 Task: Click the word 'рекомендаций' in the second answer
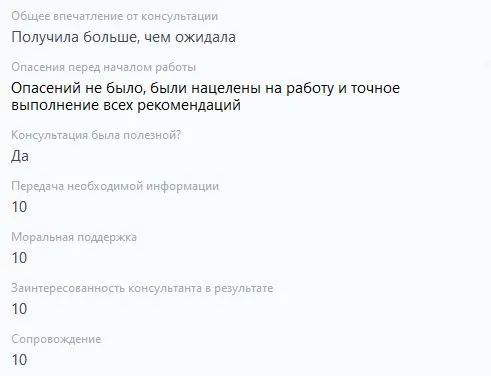(189, 105)
